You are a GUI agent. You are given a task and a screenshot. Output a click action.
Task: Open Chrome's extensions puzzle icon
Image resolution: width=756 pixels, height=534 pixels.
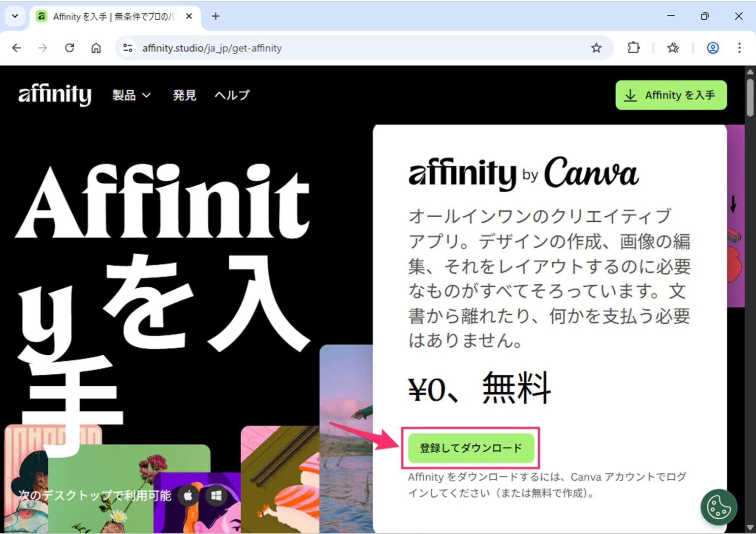click(x=633, y=48)
